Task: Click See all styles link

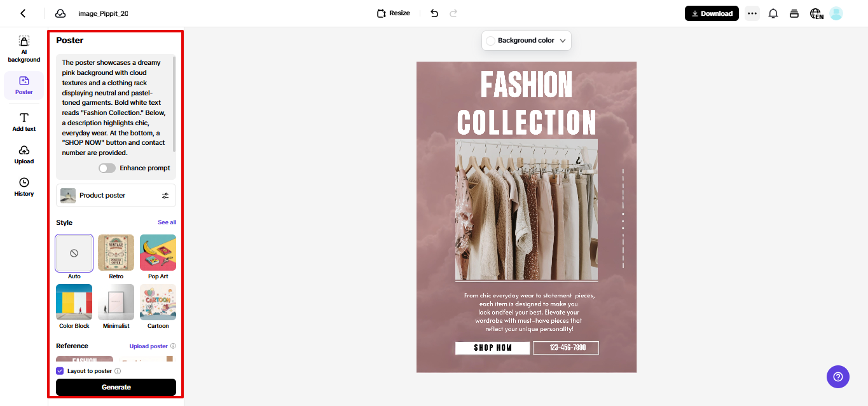Action: 167,222
